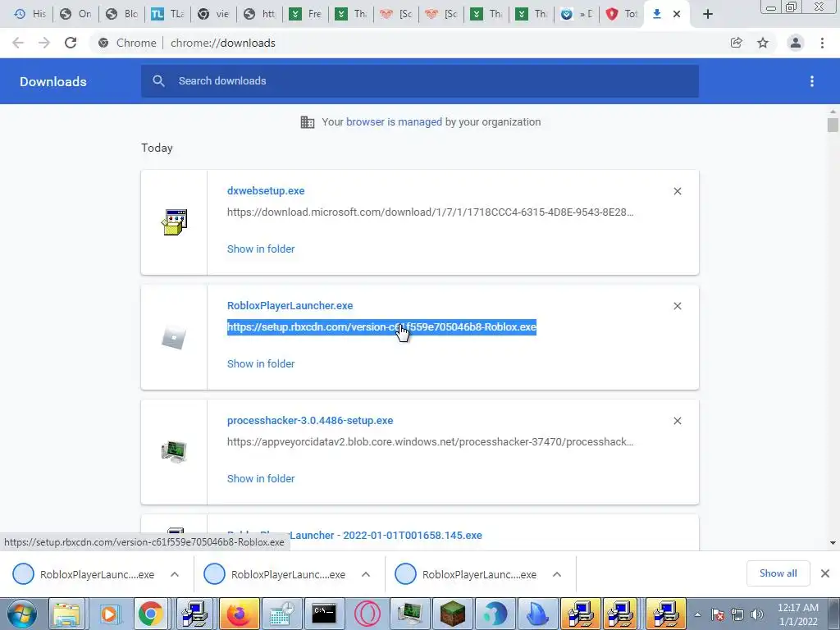Remove processhacker-3.0.4486-setup.exe from list
840x630 pixels.
[677, 421]
